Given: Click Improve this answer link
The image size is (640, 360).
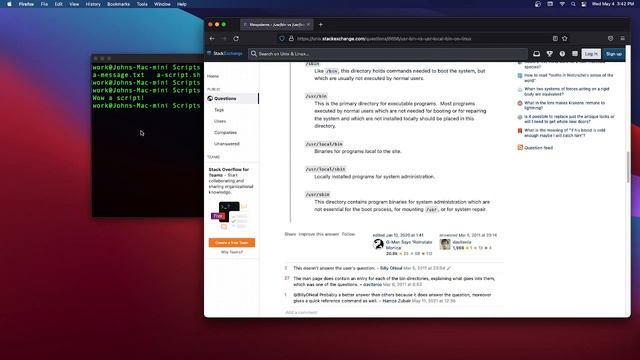Looking at the screenshot, I should pyautogui.click(x=319, y=234).
